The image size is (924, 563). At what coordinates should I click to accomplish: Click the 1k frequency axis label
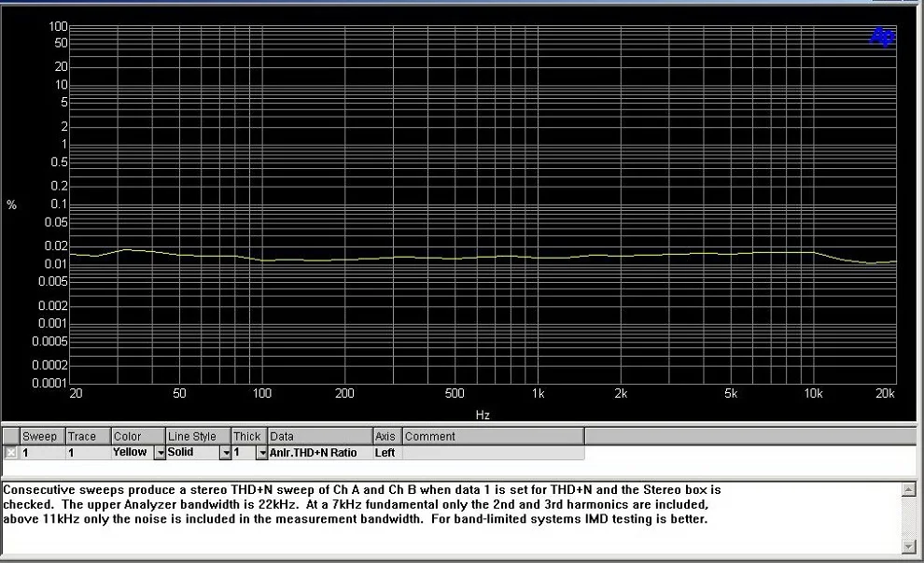tap(538, 393)
